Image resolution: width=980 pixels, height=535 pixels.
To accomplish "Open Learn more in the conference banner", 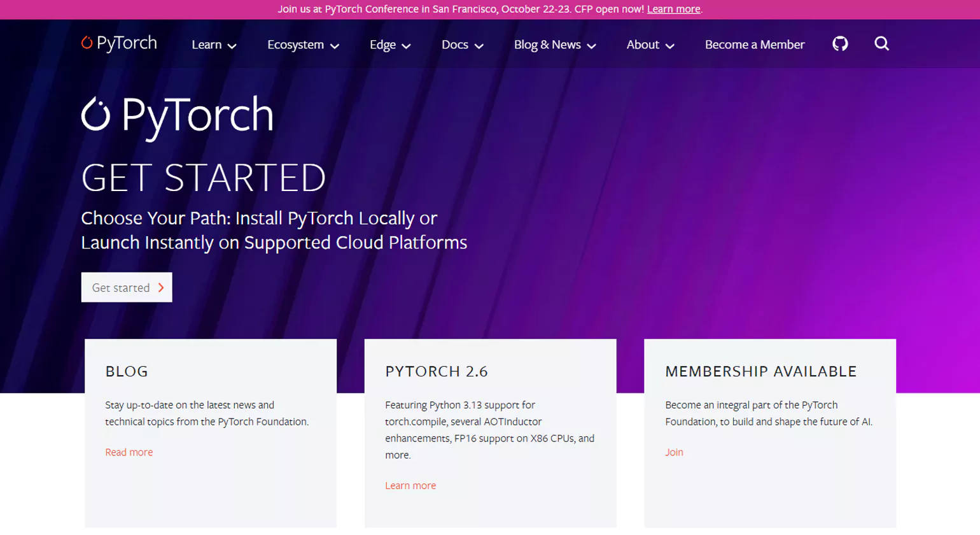I will tap(673, 9).
